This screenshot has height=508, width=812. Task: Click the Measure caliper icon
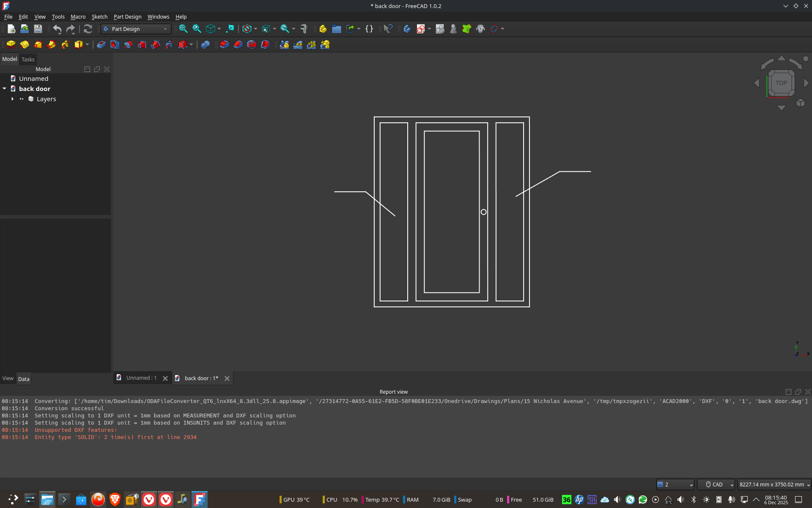[304, 29]
